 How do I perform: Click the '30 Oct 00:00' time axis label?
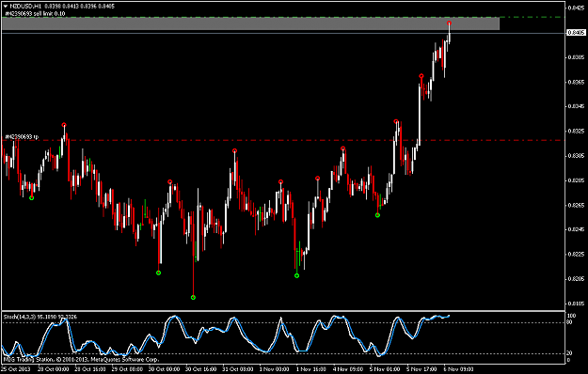point(164,369)
